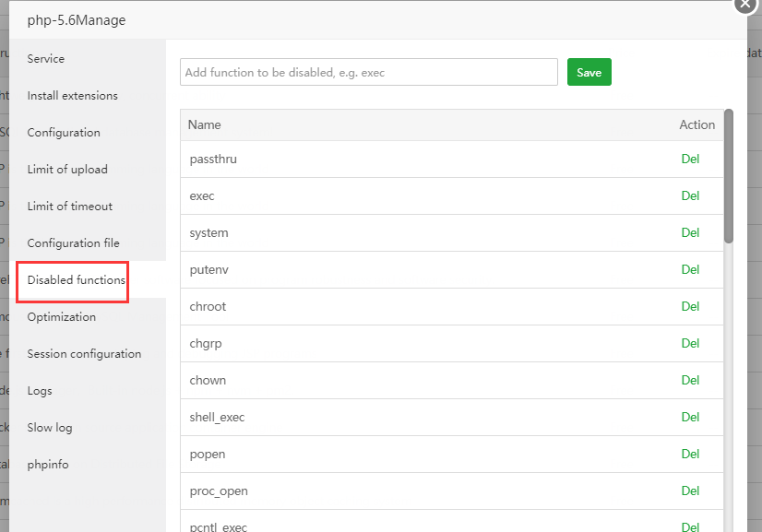This screenshot has height=532, width=762.
Task: Delete the passthru function entry
Action: pyautogui.click(x=690, y=159)
